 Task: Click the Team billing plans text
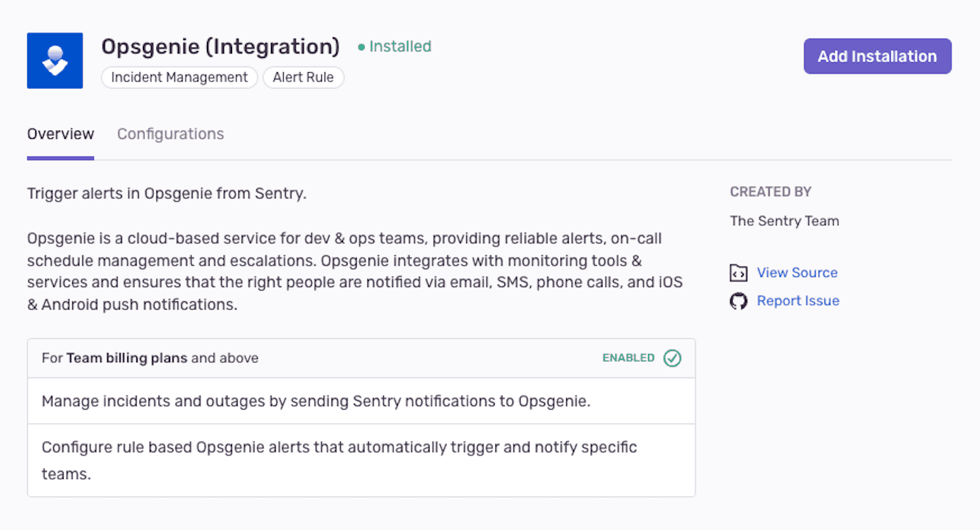tap(127, 358)
